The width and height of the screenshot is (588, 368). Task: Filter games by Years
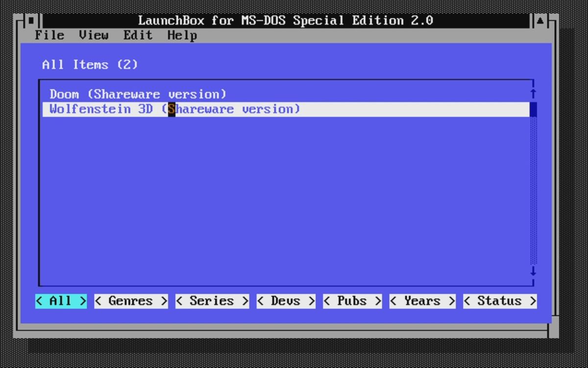tap(422, 301)
